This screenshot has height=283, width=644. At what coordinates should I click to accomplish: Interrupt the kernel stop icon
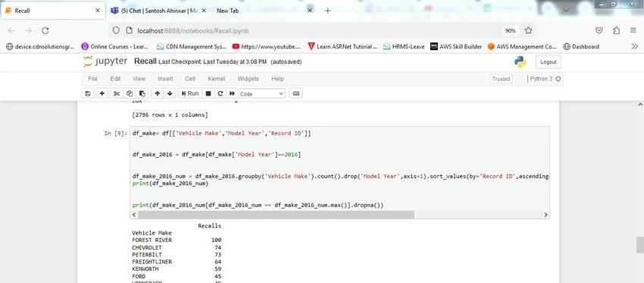208,94
